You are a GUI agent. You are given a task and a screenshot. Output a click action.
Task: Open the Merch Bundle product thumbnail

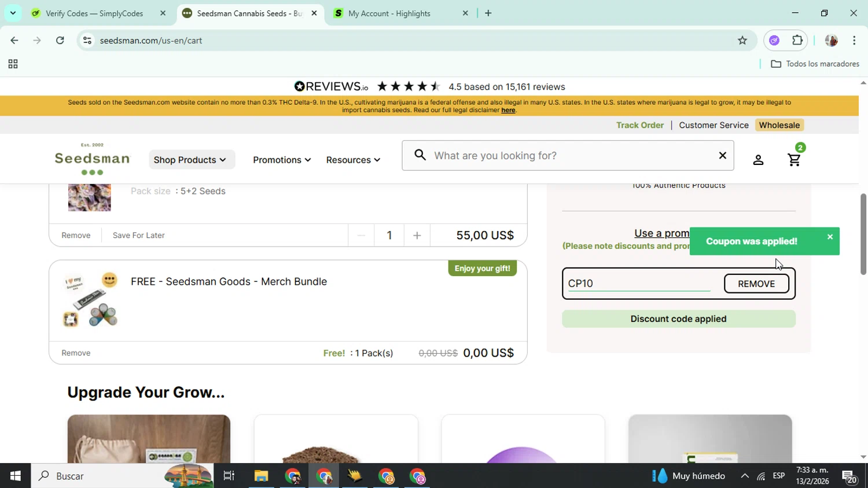coord(91,300)
